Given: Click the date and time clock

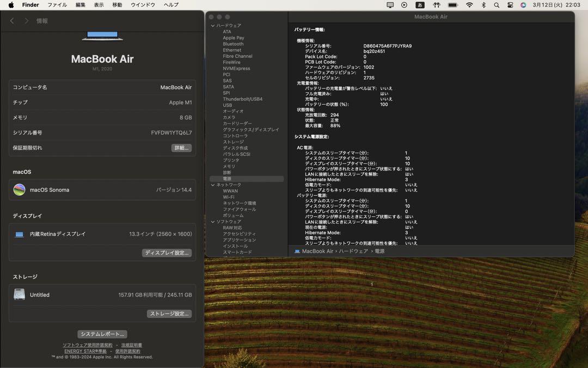Looking at the screenshot, I should point(556,5).
